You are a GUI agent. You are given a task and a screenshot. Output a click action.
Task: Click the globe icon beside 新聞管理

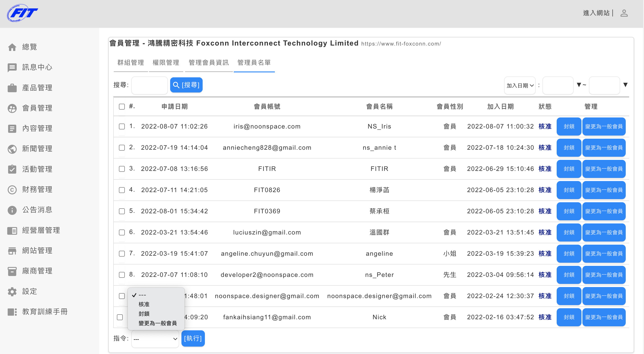[x=12, y=149]
